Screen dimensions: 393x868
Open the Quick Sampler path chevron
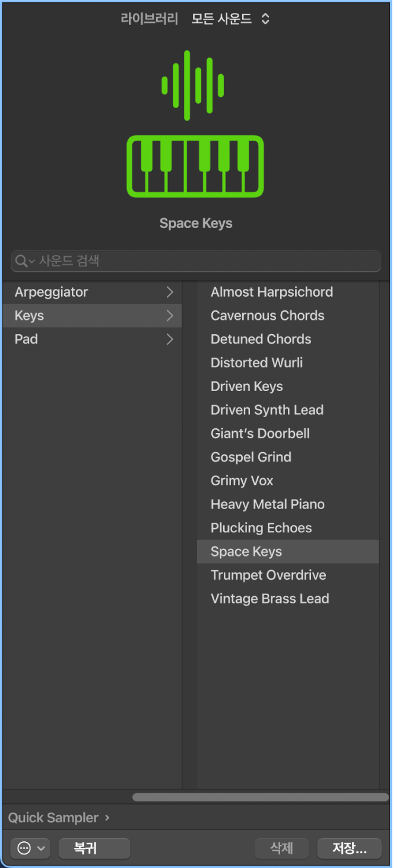tap(107, 818)
